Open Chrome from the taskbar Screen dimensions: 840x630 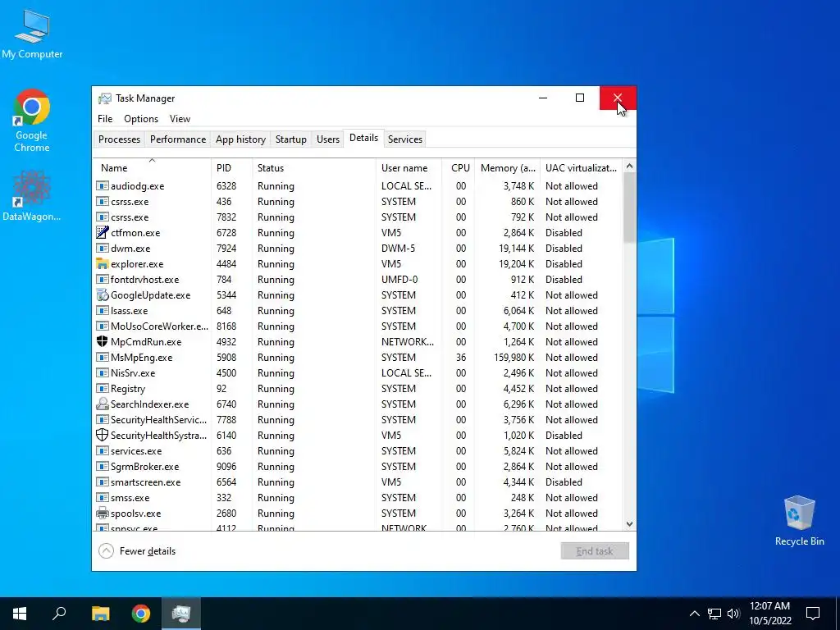coord(141,614)
